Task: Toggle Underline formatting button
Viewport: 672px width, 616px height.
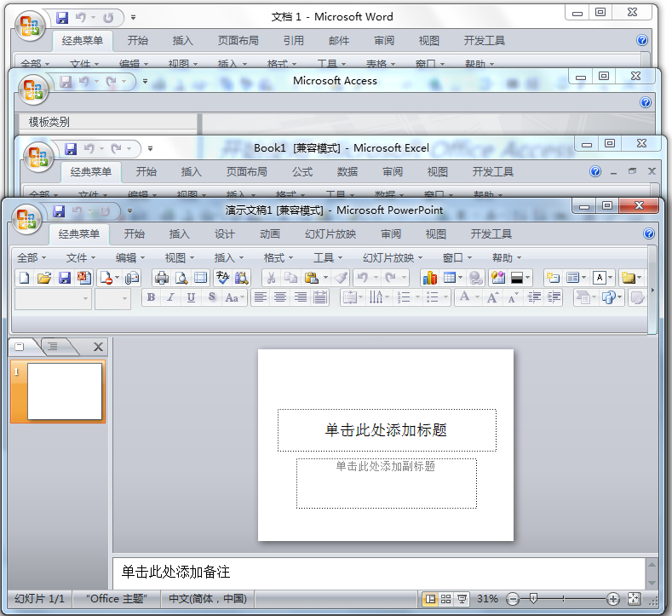Action: tap(191, 297)
